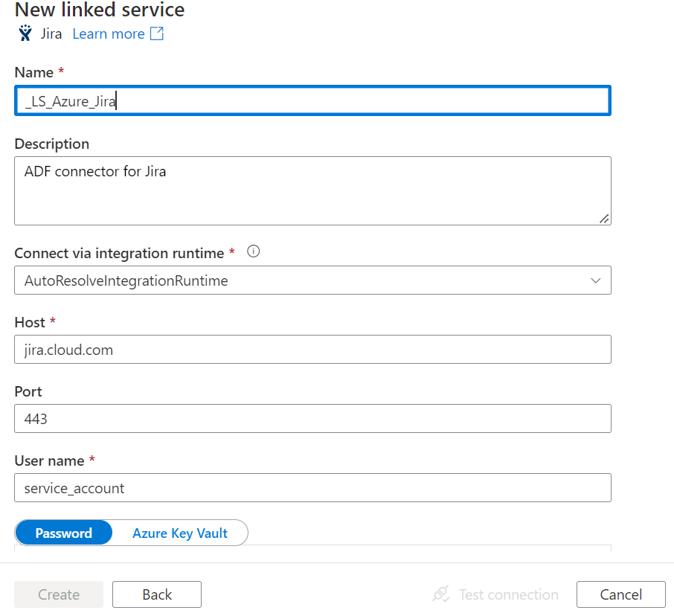The height and width of the screenshot is (616, 674).
Task: Open the AutoResolveIntegrationRuntime combo box
Action: [x=312, y=280]
